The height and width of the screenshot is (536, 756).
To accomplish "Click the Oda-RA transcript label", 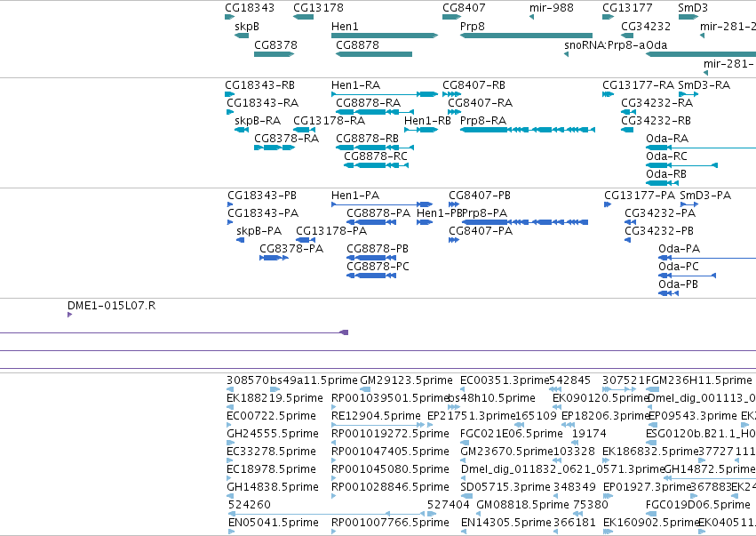I will pos(667,139).
